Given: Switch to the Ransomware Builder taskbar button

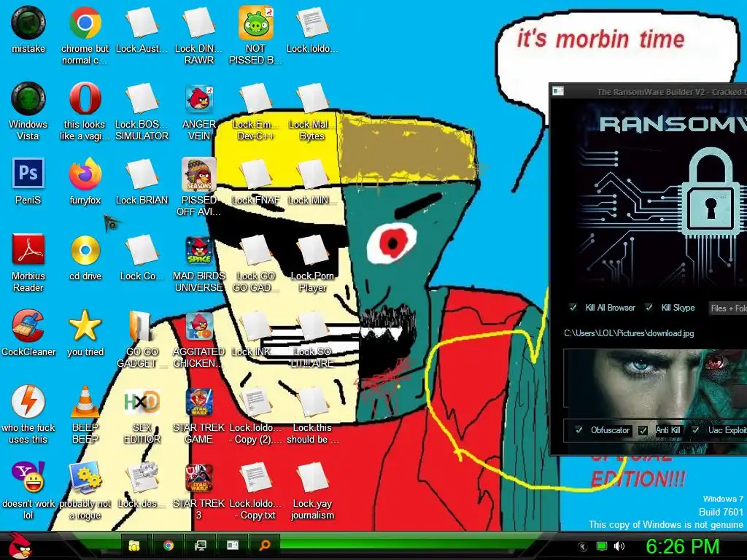Looking at the screenshot, I should 233,545.
